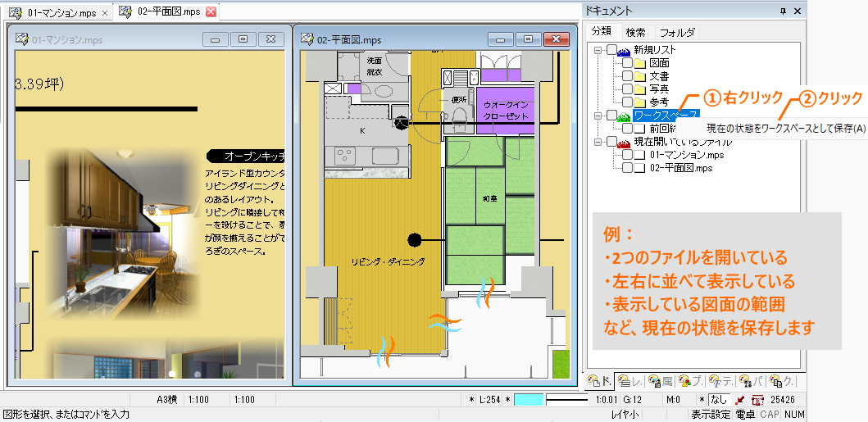Collapse the ワークスペース tree node

(x=599, y=116)
